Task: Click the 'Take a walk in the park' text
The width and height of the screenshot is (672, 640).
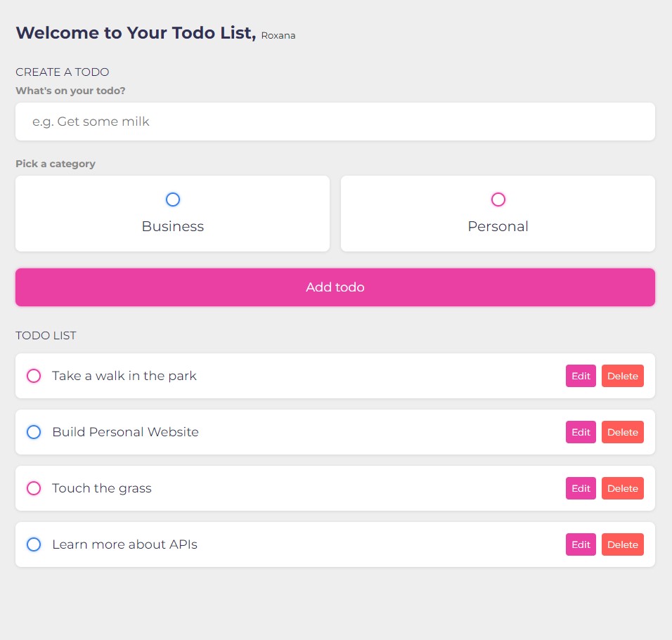Action: [124, 376]
